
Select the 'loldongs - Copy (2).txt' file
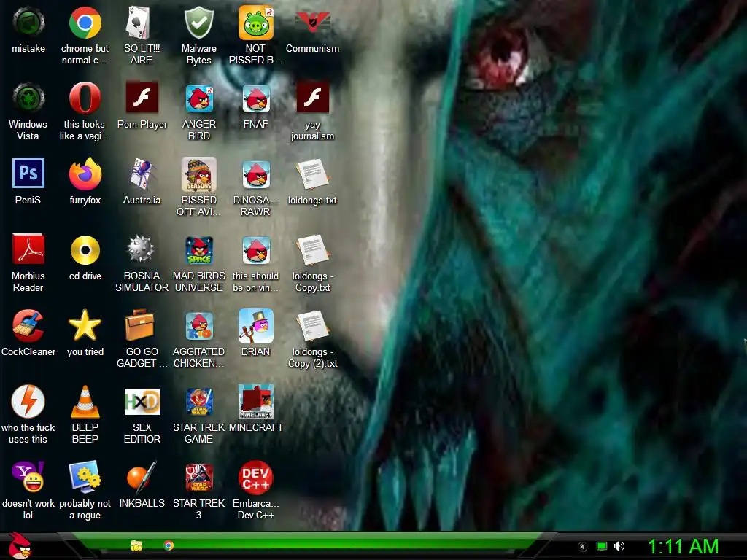[x=312, y=326]
